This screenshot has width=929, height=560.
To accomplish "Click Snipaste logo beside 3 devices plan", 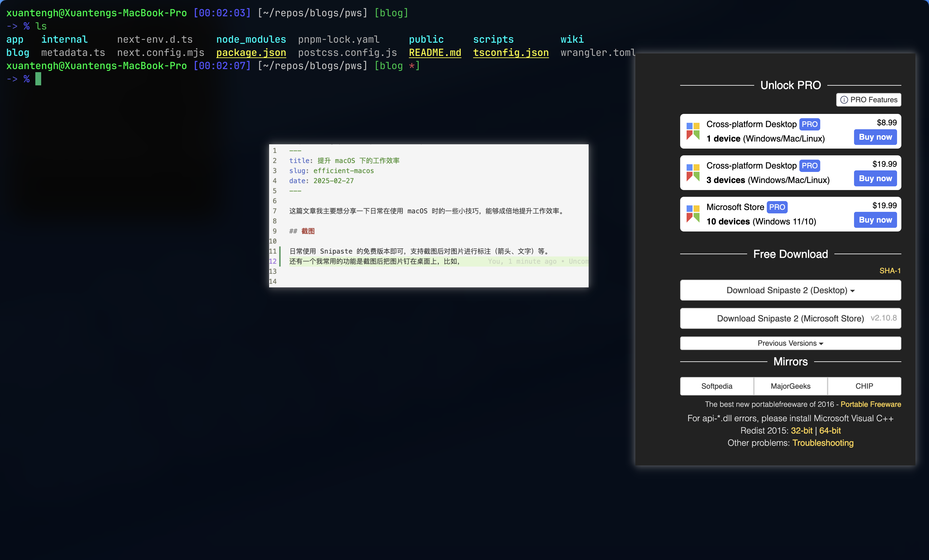I will [x=692, y=172].
